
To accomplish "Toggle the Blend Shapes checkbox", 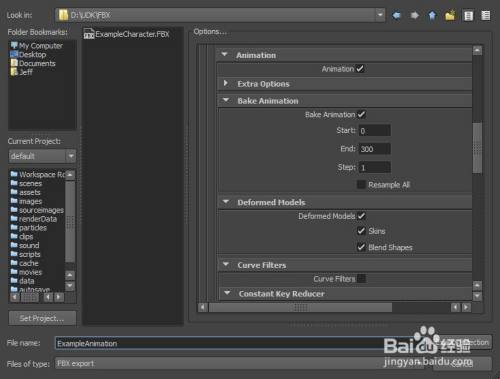I will coord(361,247).
